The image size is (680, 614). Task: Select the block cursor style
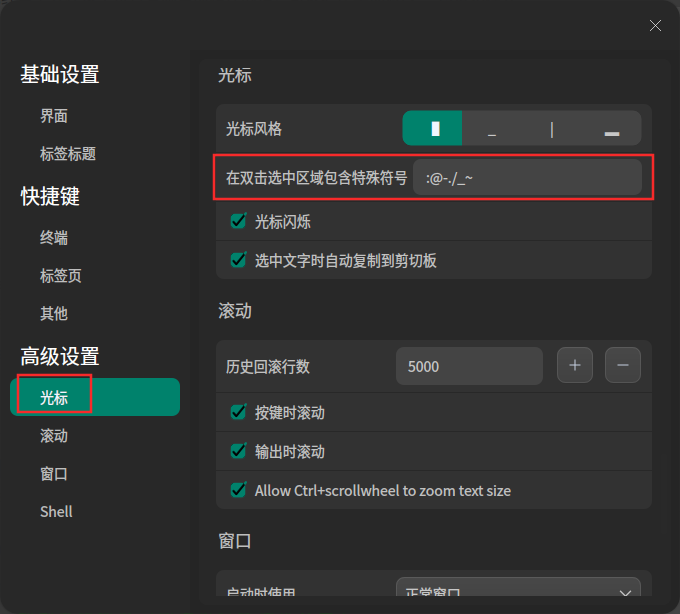432,128
